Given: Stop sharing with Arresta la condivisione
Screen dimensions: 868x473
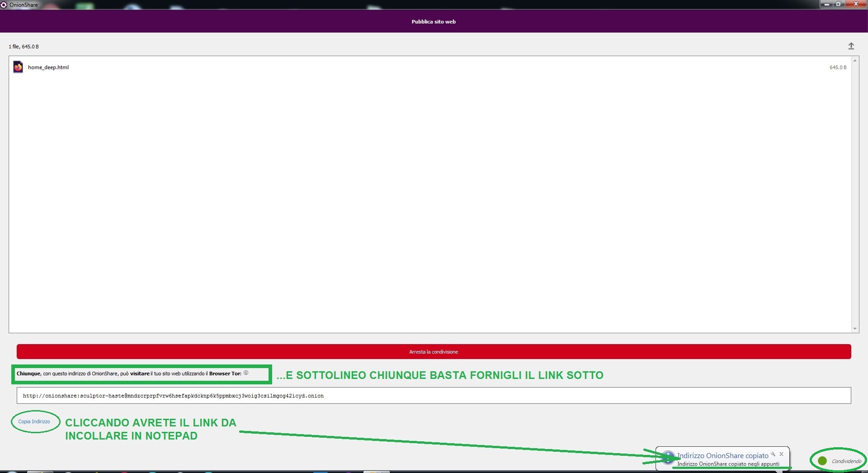Looking at the screenshot, I should coord(434,352).
